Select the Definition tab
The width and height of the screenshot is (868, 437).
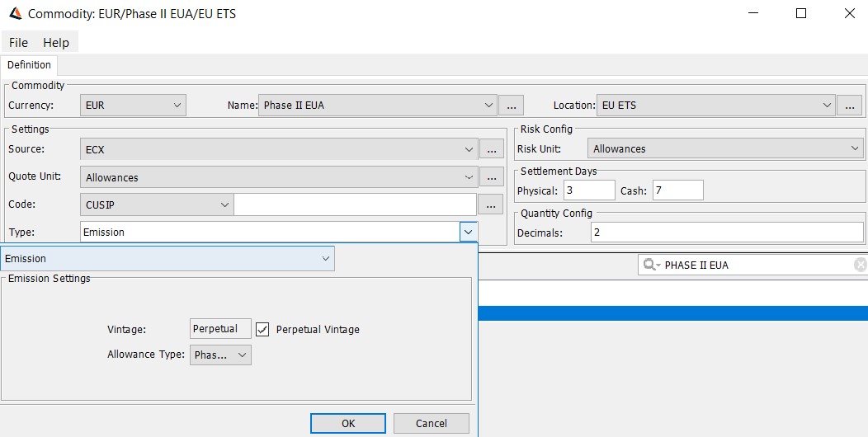(x=29, y=64)
